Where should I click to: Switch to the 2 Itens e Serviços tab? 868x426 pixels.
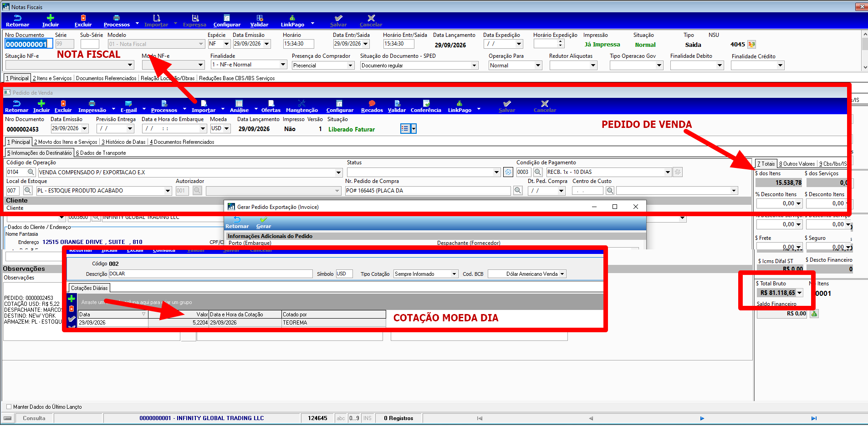tap(52, 78)
